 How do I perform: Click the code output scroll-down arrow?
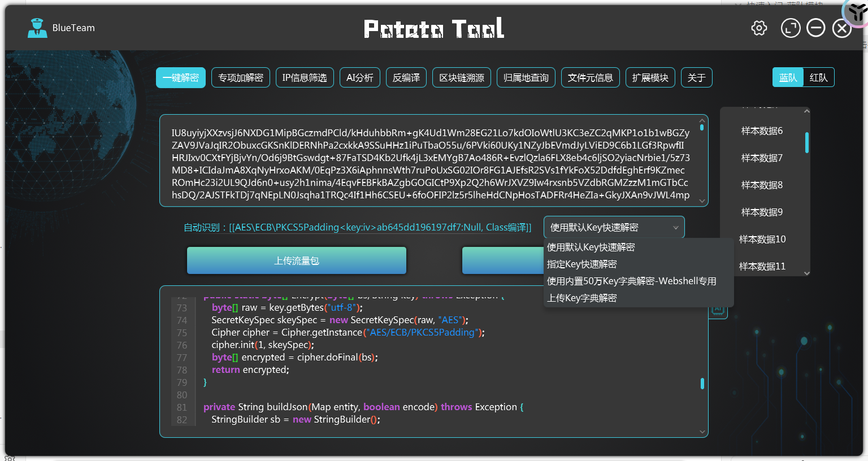[702, 432]
